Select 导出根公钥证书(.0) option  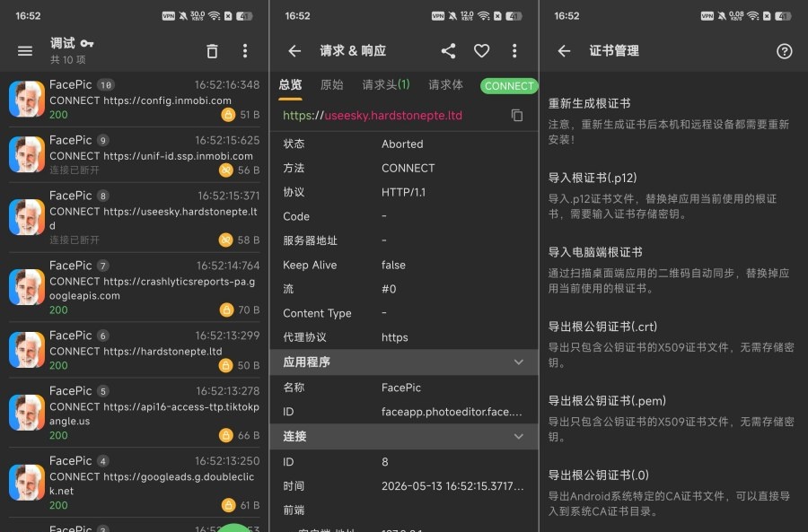[x=673, y=493]
